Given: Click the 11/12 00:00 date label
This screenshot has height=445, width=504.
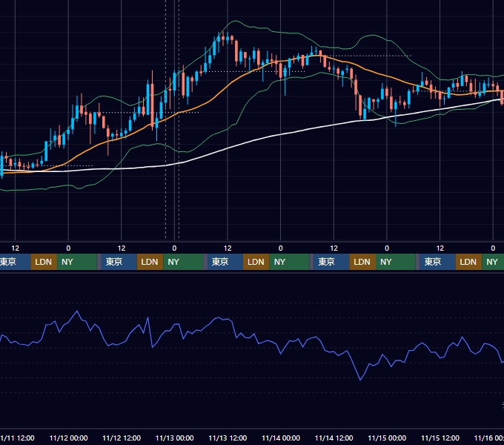Looking at the screenshot, I should pos(68,438).
